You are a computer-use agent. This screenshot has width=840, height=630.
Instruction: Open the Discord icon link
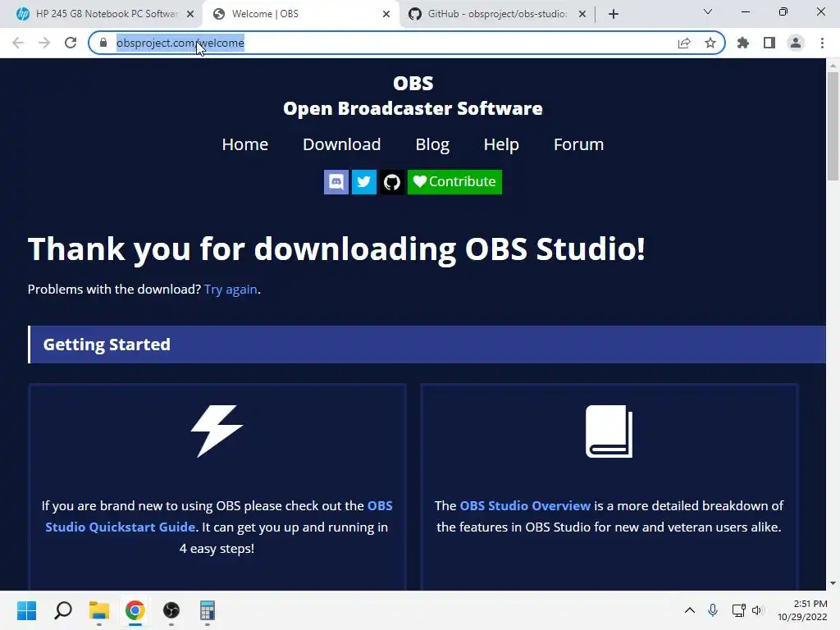pyautogui.click(x=336, y=182)
